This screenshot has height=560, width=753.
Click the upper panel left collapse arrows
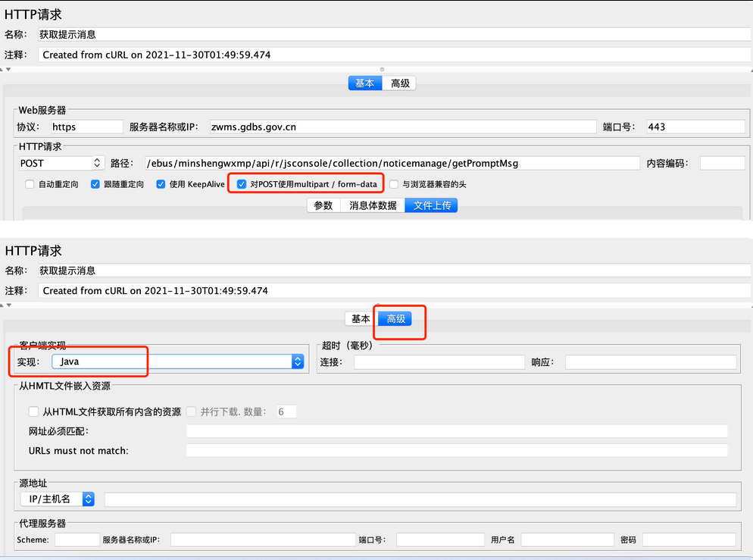(5, 70)
